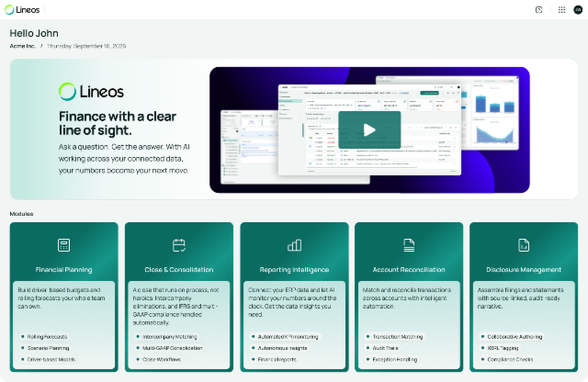This screenshot has width=588, height=382.
Task: Select the Automated KPI monitoring tag
Action: point(285,337)
